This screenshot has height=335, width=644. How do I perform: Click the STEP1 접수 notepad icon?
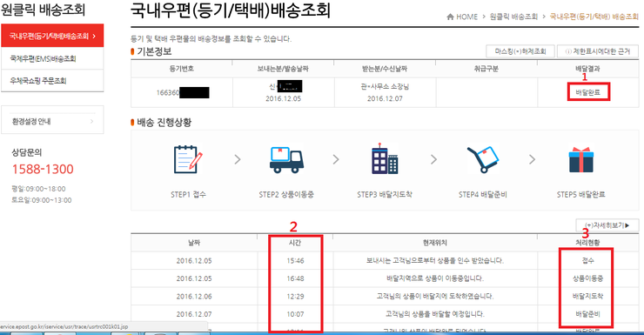[x=188, y=159]
